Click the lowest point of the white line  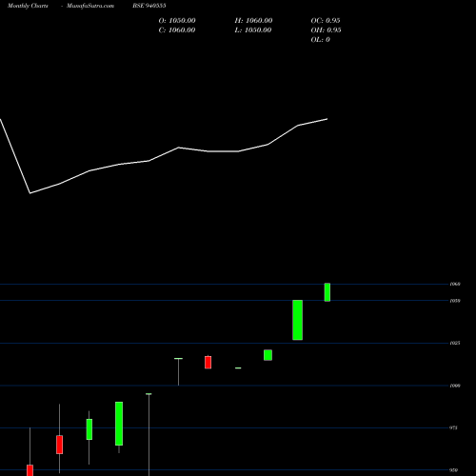pos(30,193)
